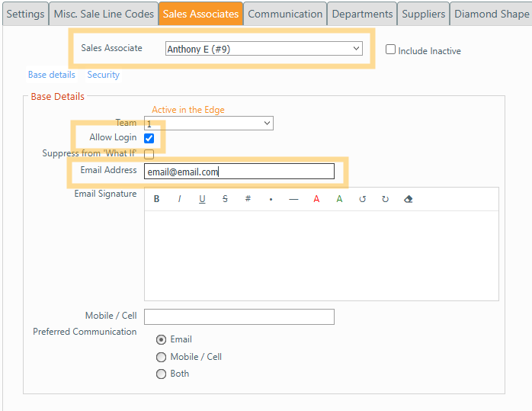Viewport: 532px width, 411px height.
Task: Click the redo icon in signature toolbar
Action: click(x=386, y=200)
